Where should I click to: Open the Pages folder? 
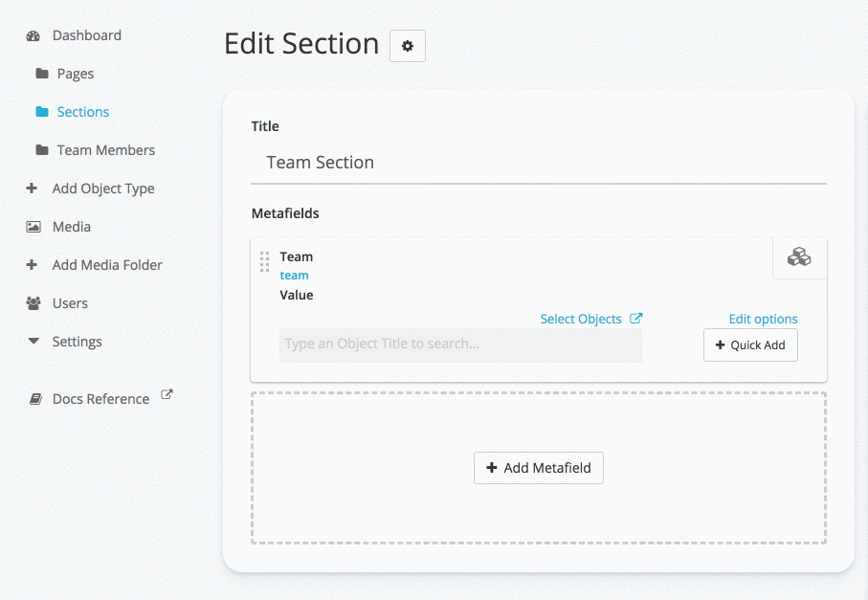75,74
